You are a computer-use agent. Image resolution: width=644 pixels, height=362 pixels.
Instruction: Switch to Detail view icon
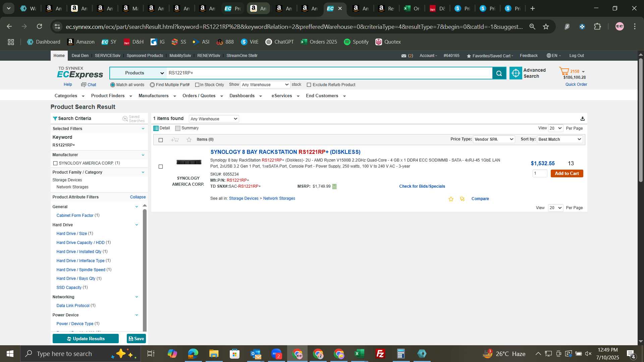[x=156, y=128]
